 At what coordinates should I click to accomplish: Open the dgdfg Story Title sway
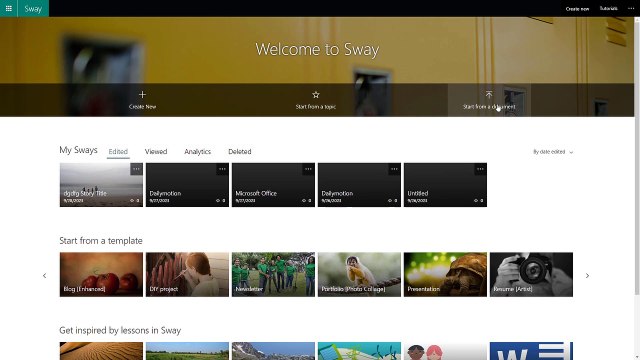pos(101,185)
